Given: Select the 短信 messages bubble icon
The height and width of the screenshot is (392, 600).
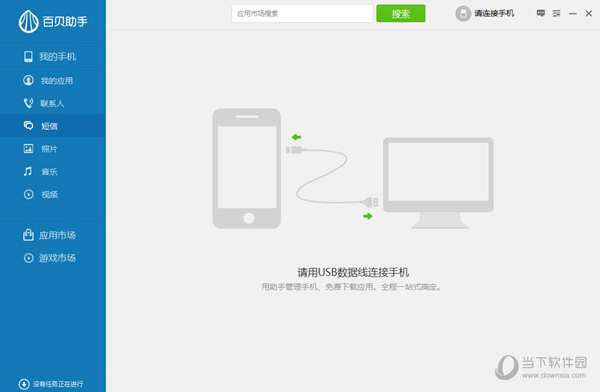Looking at the screenshot, I should pyautogui.click(x=28, y=126).
